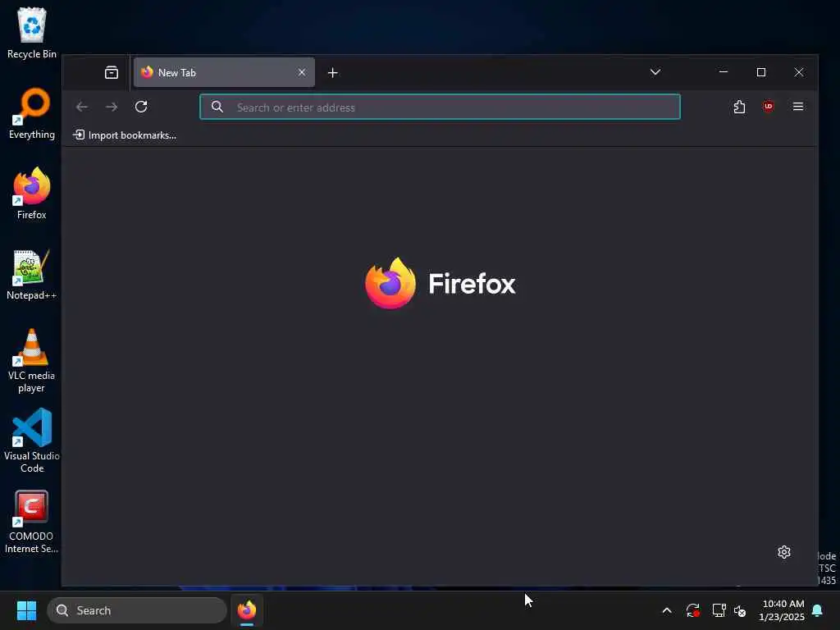
Task: Click the taskbar Search box
Action: pos(137,610)
